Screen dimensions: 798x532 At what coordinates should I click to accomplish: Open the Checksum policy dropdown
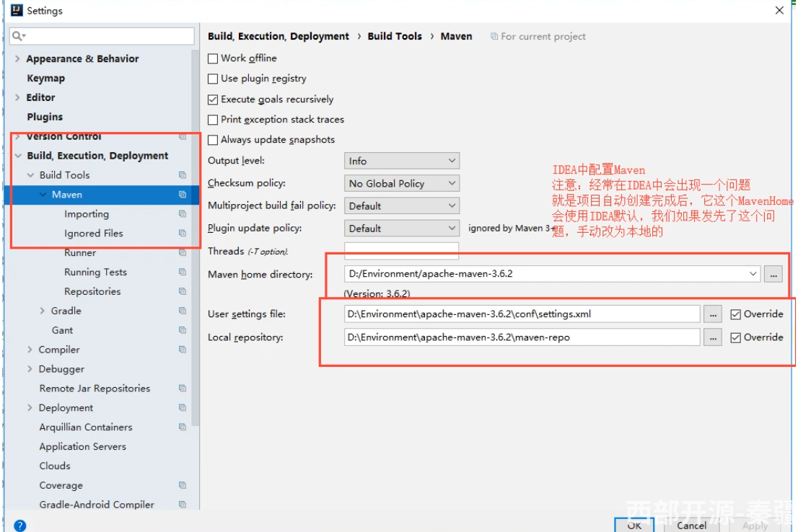(x=402, y=183)
